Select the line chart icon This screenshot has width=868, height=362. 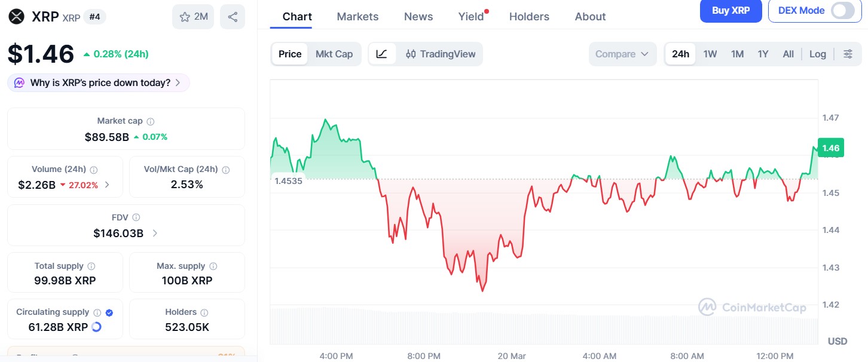(382, 54)
